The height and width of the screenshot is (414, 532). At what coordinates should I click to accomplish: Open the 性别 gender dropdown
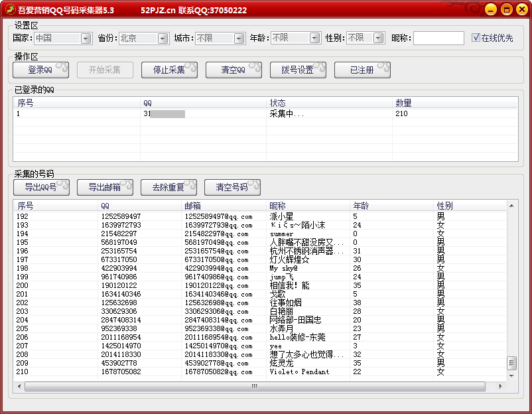click(x=378, y=38)
